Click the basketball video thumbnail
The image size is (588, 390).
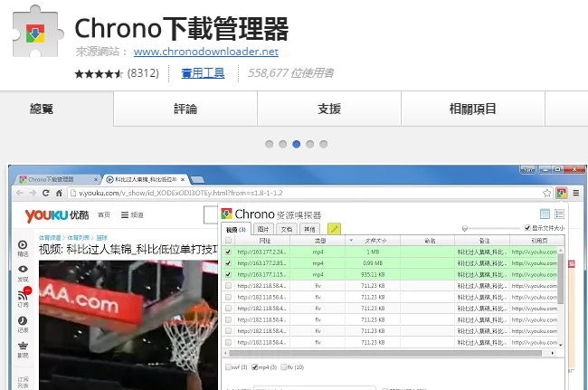click(x=128, y=325)
